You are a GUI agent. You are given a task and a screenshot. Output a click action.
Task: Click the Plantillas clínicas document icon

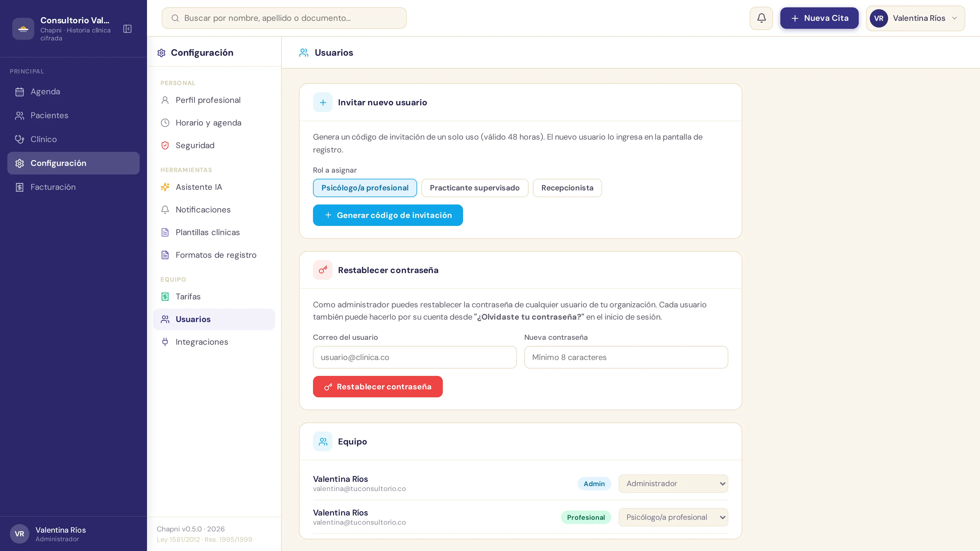pos(165,232)
